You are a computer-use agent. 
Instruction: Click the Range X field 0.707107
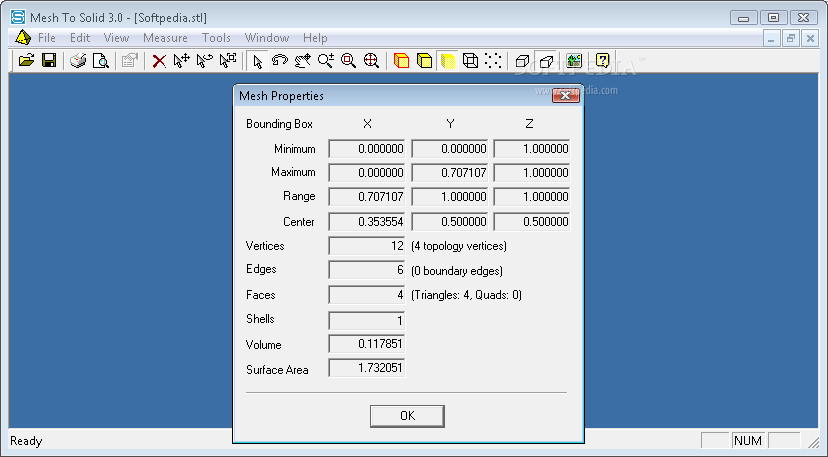[366, 197]
